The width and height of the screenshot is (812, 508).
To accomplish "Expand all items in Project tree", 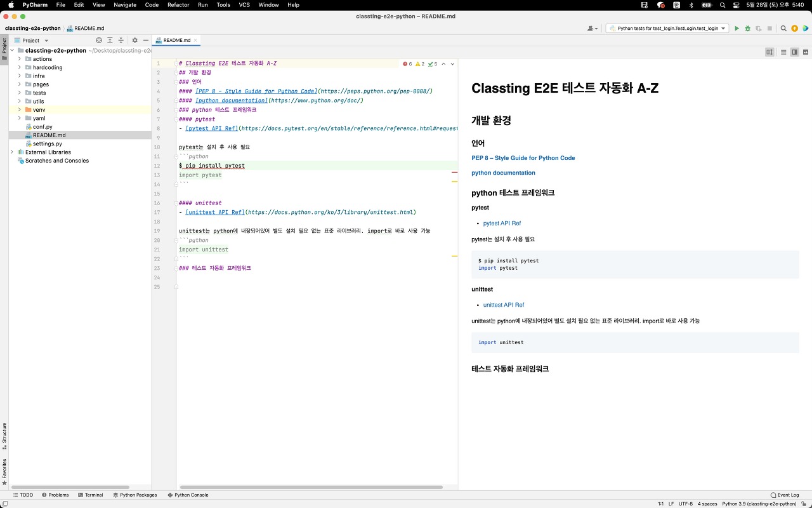I will tap(110, 40).
